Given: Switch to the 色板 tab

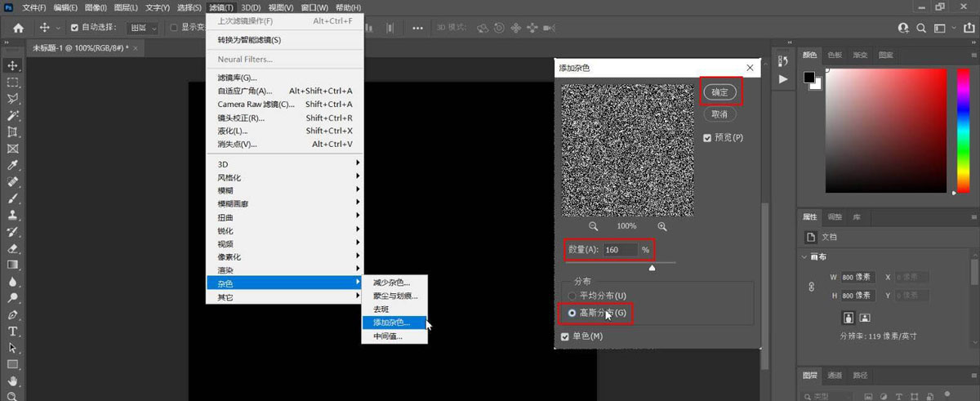Looking at the screenshot, I should point(835,56).
